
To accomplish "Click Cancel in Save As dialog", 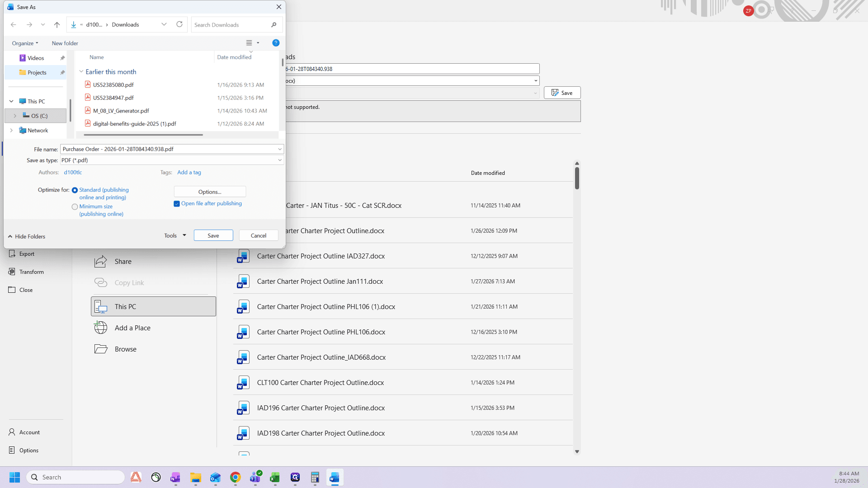I will pyautogui.click(x=259, y=235).
